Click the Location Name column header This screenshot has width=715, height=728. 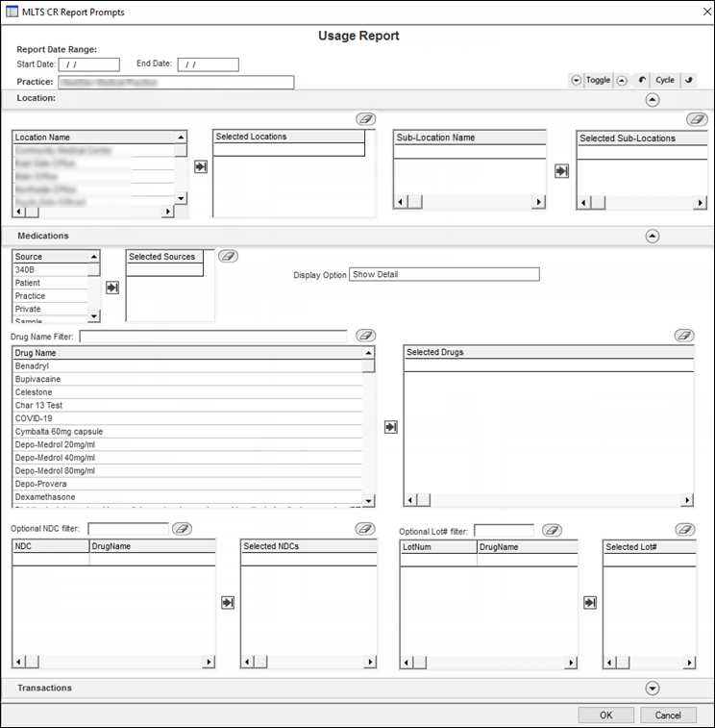(94, 138)
